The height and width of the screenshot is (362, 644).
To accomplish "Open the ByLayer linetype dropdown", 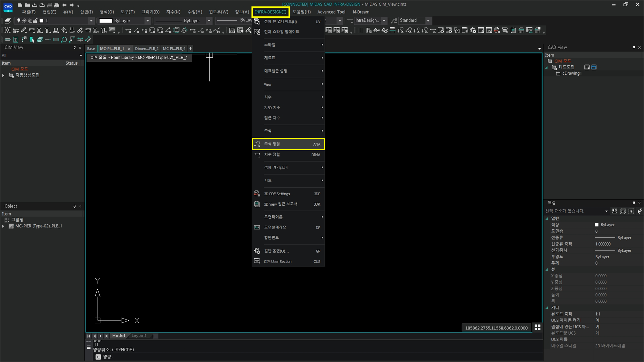I will [209, 21].
